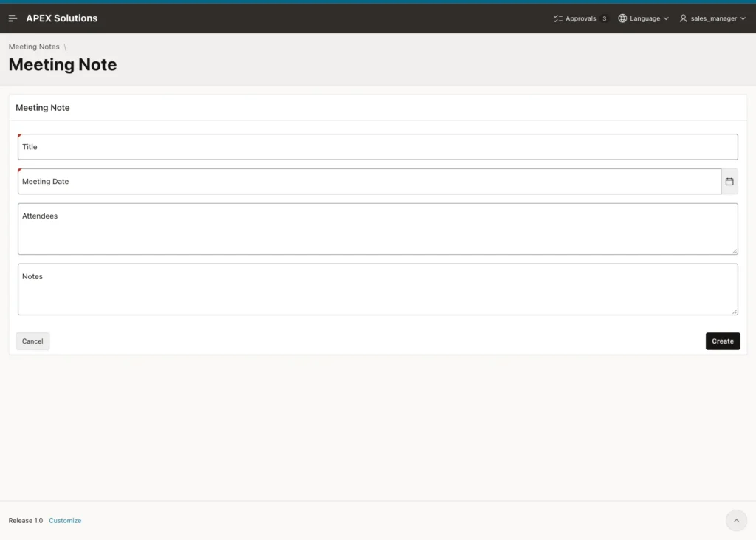This screenshot has width=756, height=540.
Task: Click the globe Language icon
Action: click(x=622, y=18)
